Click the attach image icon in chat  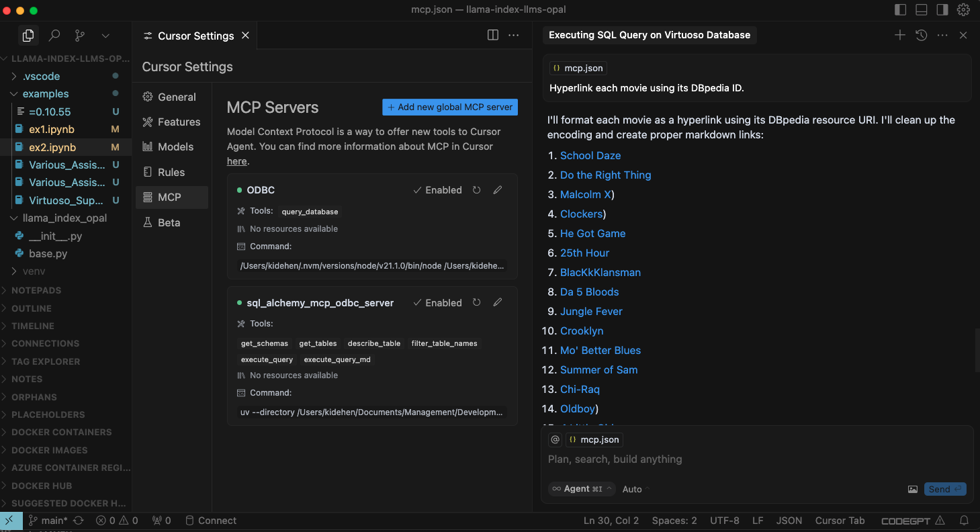pyautogui.click(x=912, y=489)
